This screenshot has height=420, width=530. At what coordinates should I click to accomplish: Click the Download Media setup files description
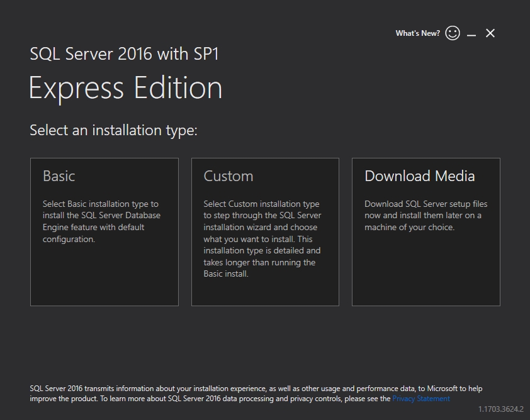coord(426,216)
